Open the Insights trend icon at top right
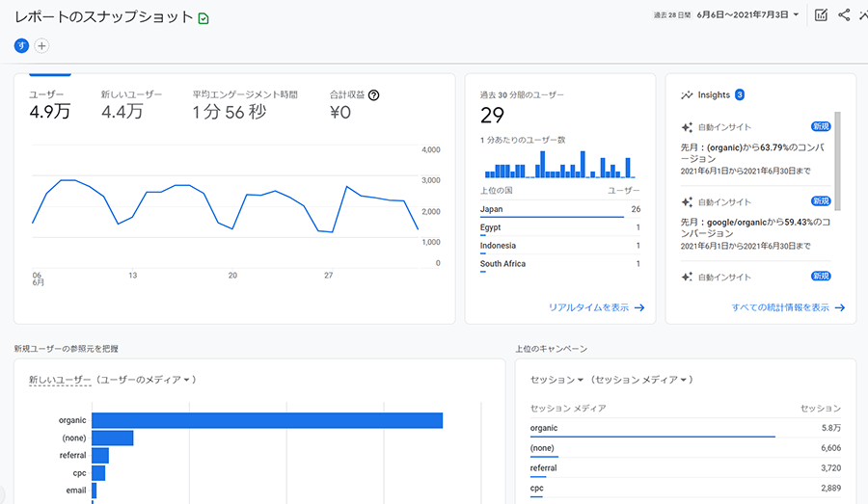Viewport: 868px width, 504px height. pyautogui.click(x=863, y=14)
